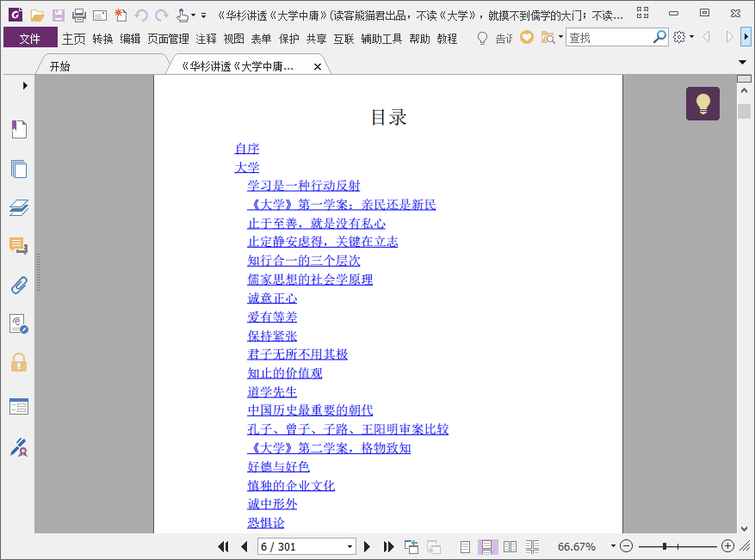Jump to the last page

coord(388,546)
